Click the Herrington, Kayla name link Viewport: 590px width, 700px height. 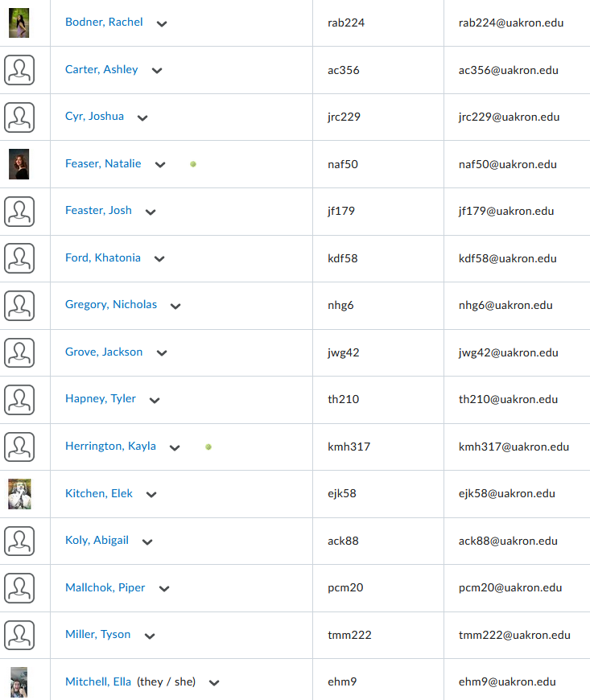(x=110, y=446)
